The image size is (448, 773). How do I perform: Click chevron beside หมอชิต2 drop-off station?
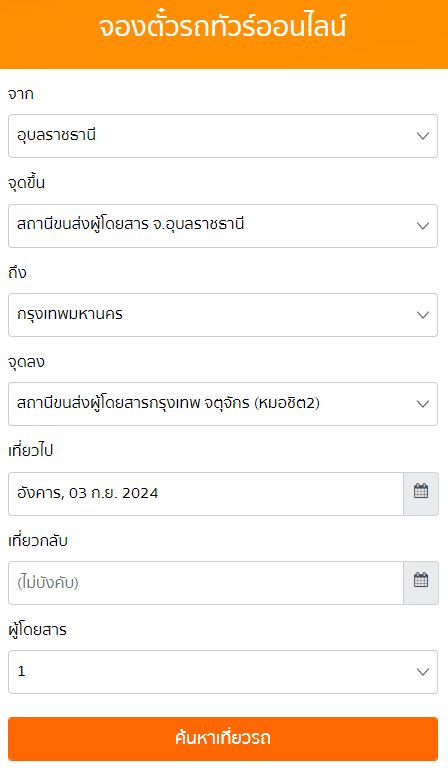click(423, 404)
